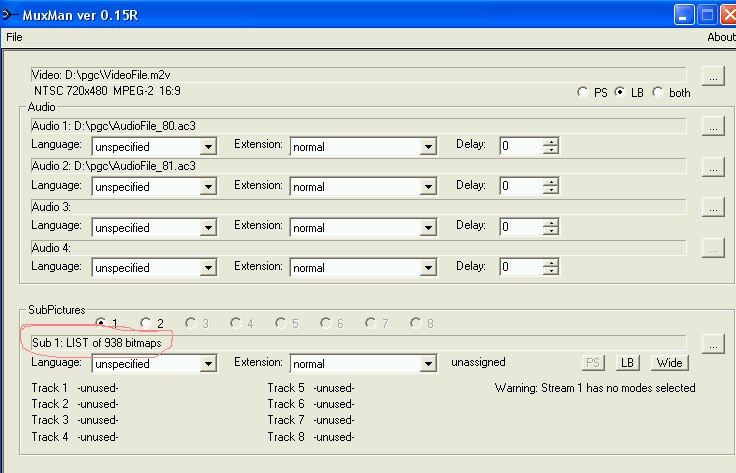Click the 'Track 1 -unused-' entry
The height and width of the screenshot is (473, 736).
click(x=75, y=388)
